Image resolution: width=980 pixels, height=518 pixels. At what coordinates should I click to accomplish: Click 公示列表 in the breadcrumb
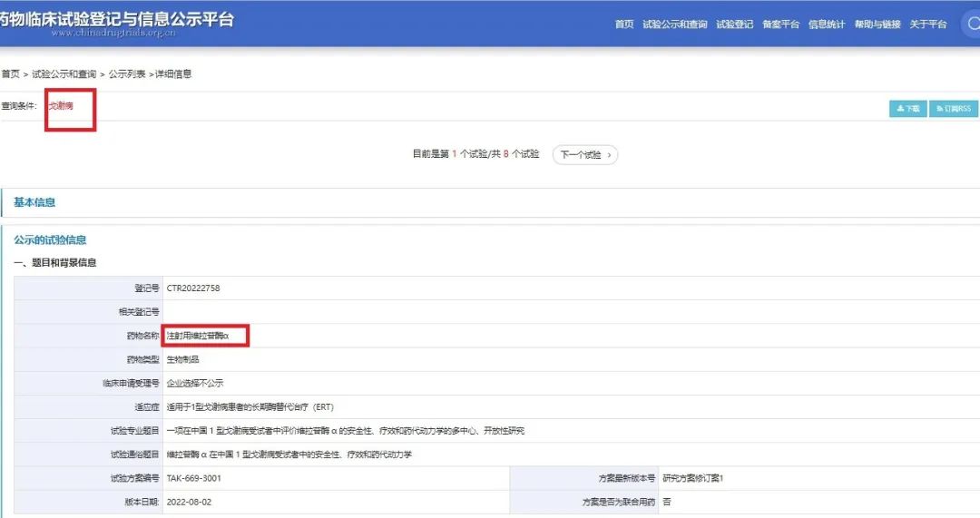coord(127,73)
